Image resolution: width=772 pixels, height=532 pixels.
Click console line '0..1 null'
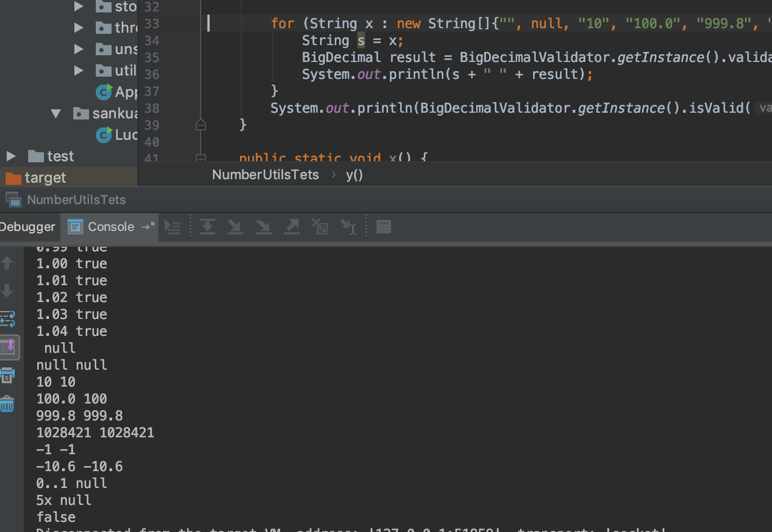pos(72,484)
